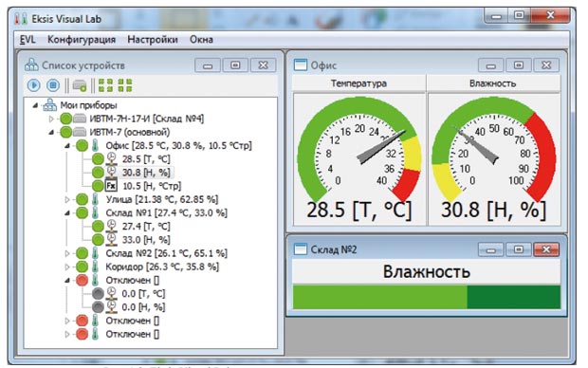
Task: Click the 28.5 [T, °C] gauge readout
Action: (x=358, y=210)
